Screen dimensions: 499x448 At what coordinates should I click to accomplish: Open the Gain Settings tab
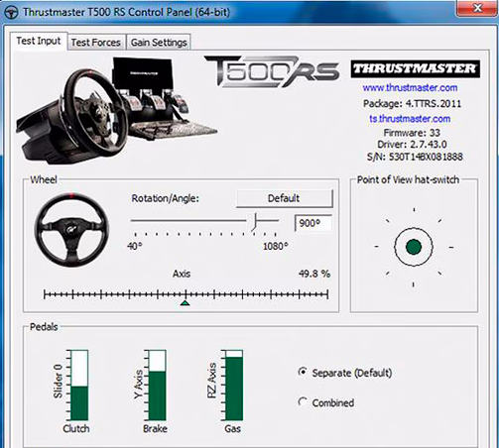pos(159,43)
